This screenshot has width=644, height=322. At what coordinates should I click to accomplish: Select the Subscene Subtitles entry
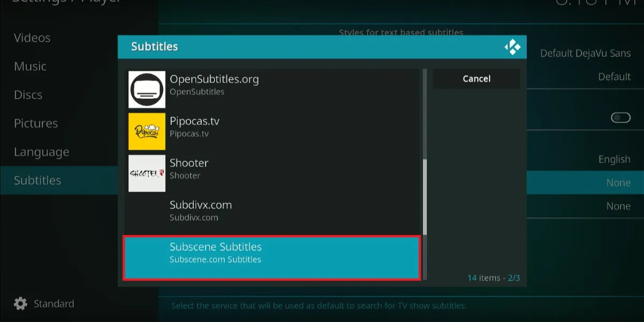[x=272, y=258]
